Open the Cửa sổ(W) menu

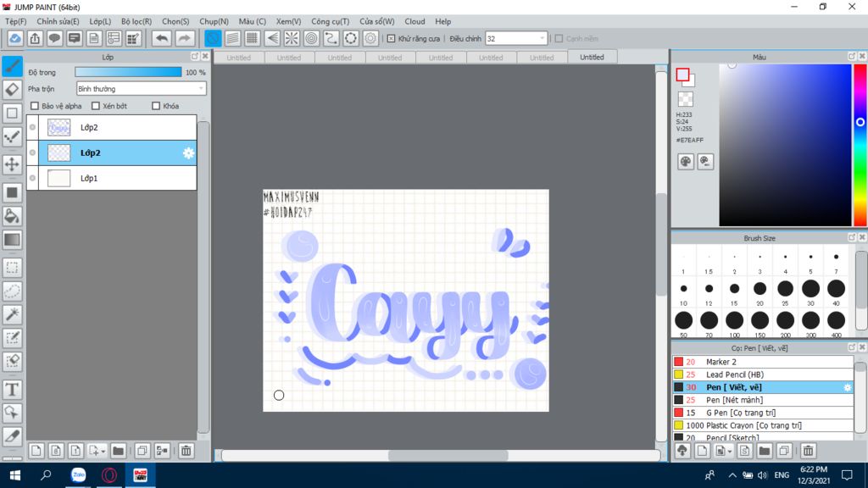pos(377,21)
